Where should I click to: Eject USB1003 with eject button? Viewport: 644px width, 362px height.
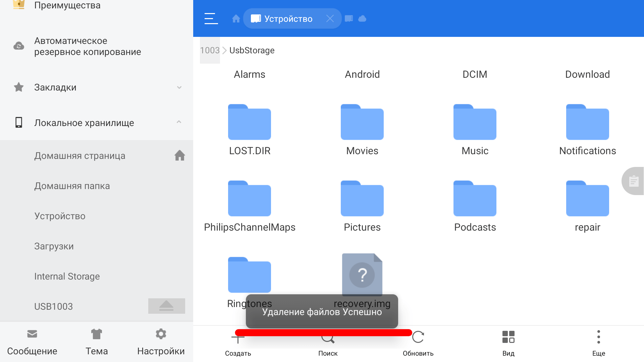[x=166, y=306]
